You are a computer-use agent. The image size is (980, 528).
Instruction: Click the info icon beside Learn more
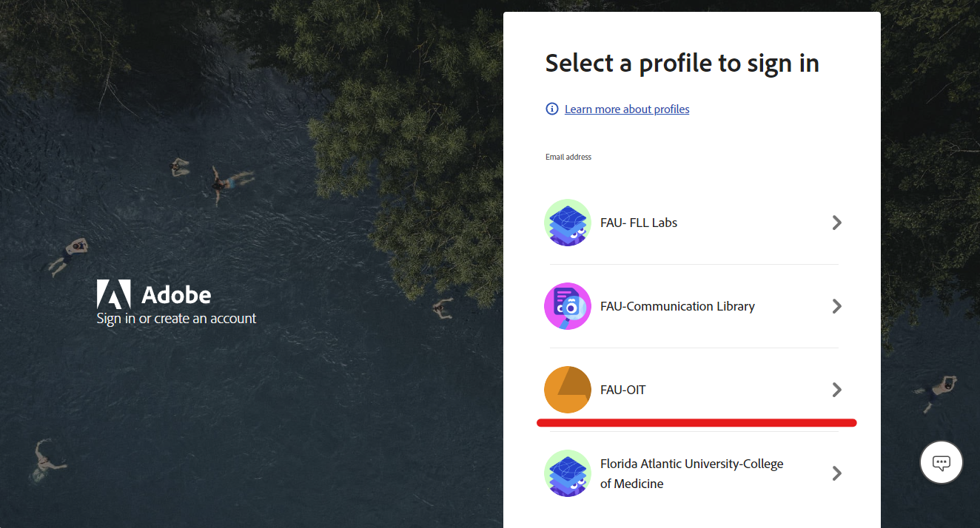(x=552, y=109)
